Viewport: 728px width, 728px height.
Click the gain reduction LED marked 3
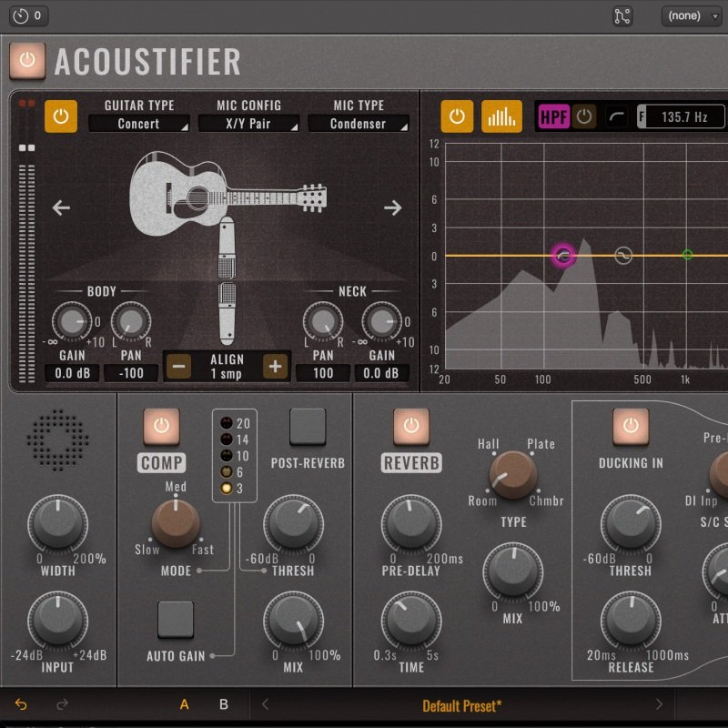click(227, 489)
